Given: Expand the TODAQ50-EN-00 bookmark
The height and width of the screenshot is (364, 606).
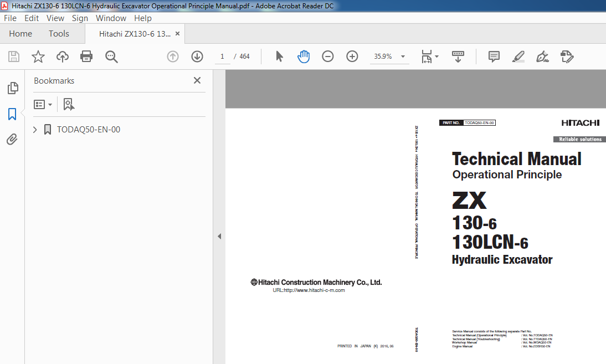Looking at the screenshot, I should [x=35, y=130].
